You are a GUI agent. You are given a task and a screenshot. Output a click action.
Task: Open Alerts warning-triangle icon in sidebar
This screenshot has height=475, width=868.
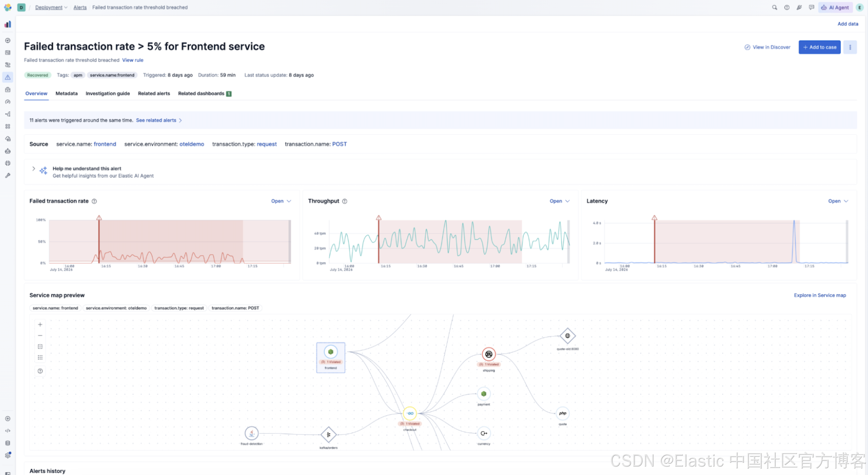[x=8, y=77]
